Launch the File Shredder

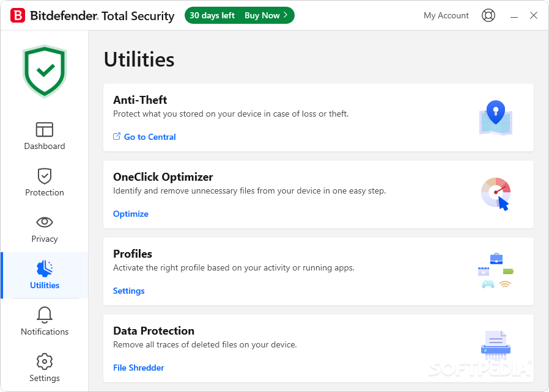tap(139, 368)
